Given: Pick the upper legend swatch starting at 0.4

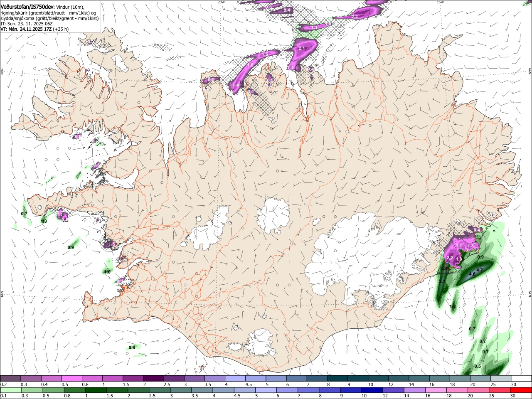Looking at the screenshot, I should pos(51,378).
